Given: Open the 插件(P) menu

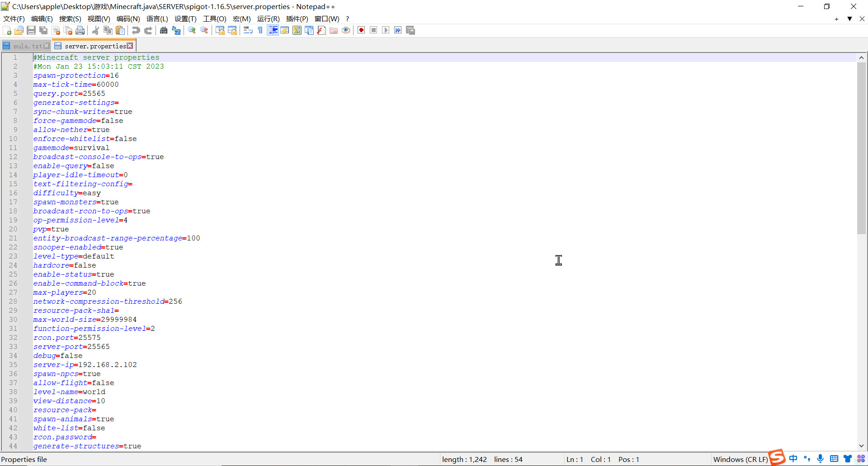Looking at the screenshot, I should click(297, 19).
